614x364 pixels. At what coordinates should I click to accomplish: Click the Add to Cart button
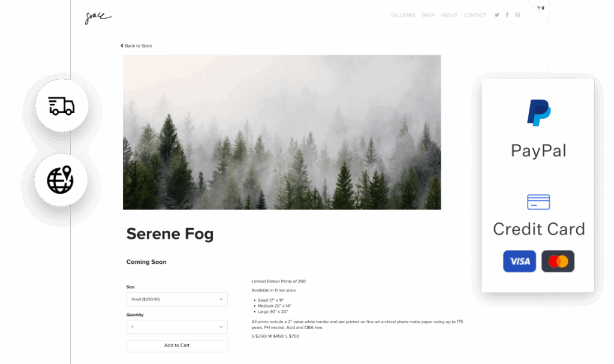pos(177,345)
